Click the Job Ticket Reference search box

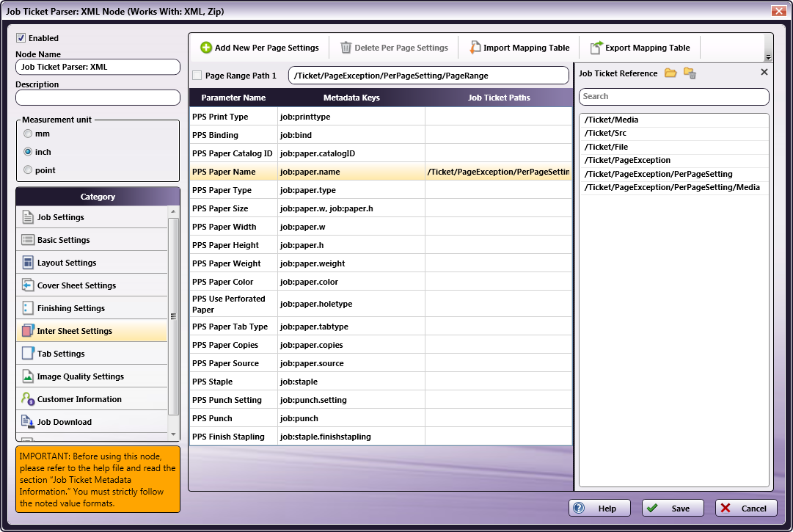tap(673, 97)
